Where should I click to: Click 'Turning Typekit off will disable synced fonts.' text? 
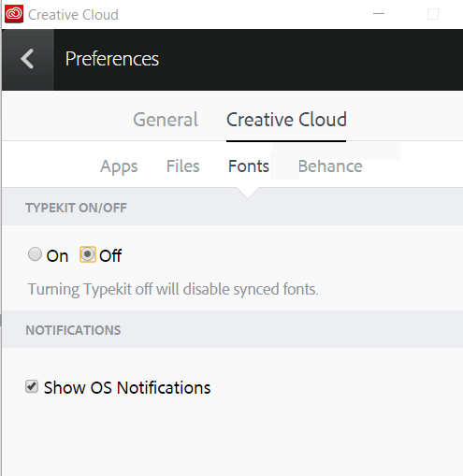click(173, 290)
